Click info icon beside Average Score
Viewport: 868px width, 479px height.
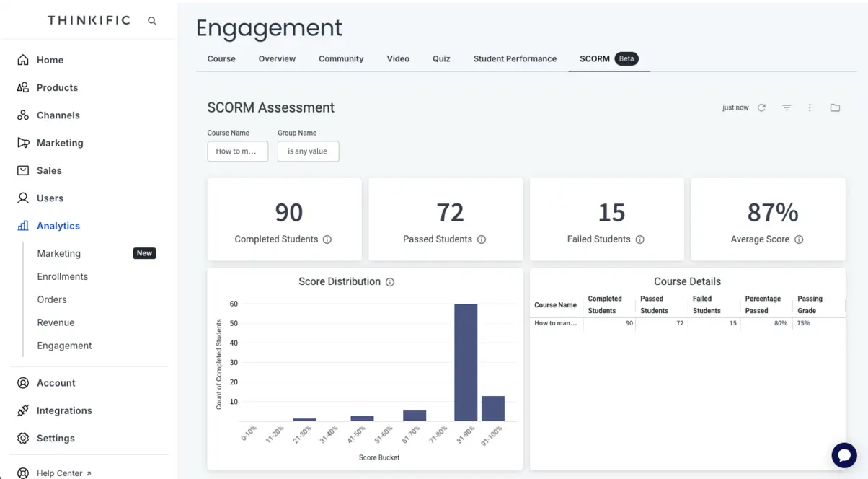click(799, 239)
